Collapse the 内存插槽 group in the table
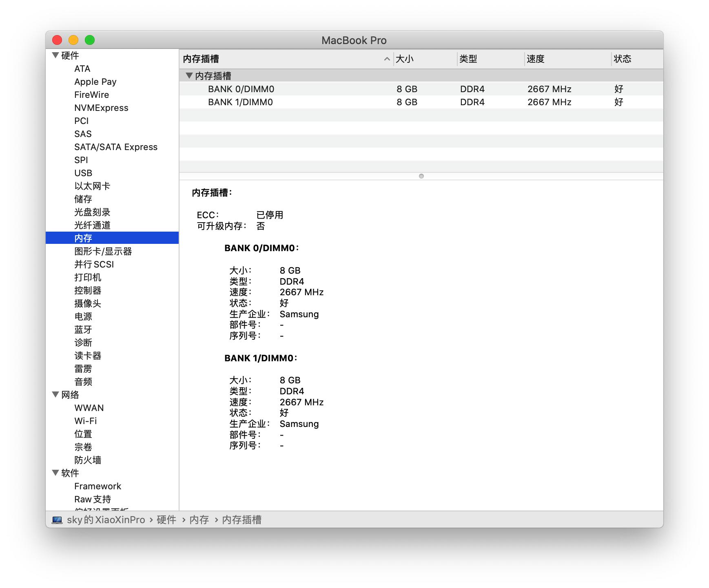Viewport: 709px width, 588px height. 189,75
